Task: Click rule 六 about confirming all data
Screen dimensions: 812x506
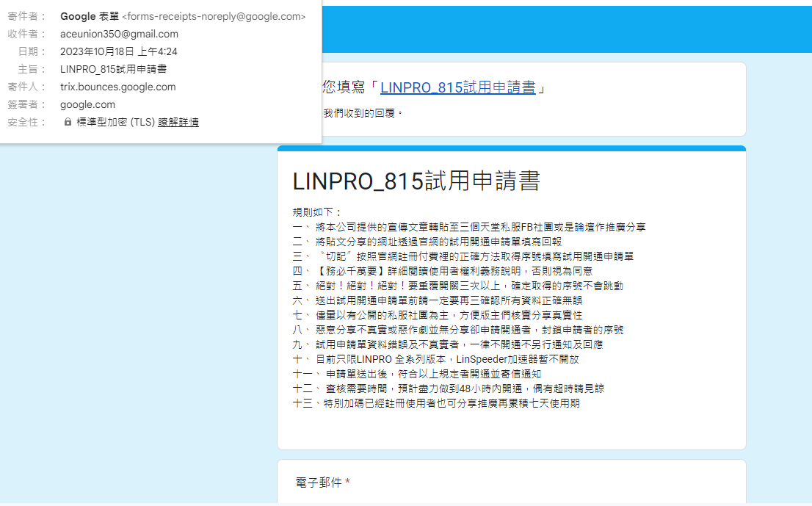Action: [x=438, y=300]
